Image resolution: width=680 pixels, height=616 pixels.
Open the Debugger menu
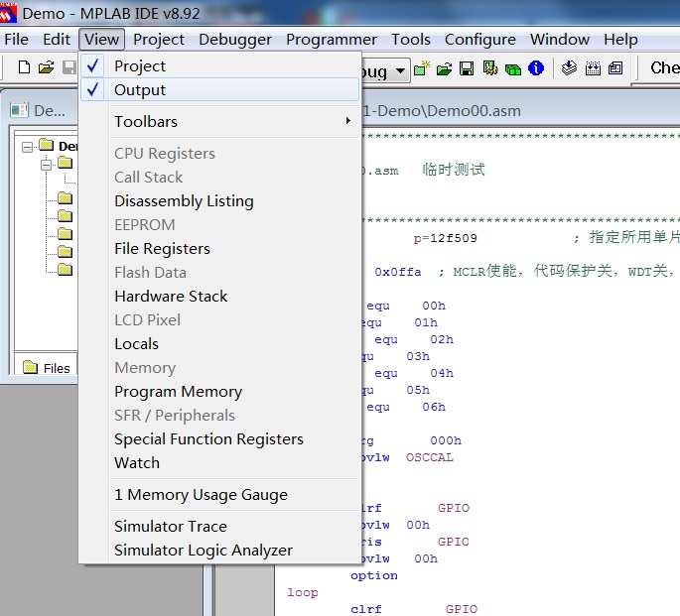(235, 40)
